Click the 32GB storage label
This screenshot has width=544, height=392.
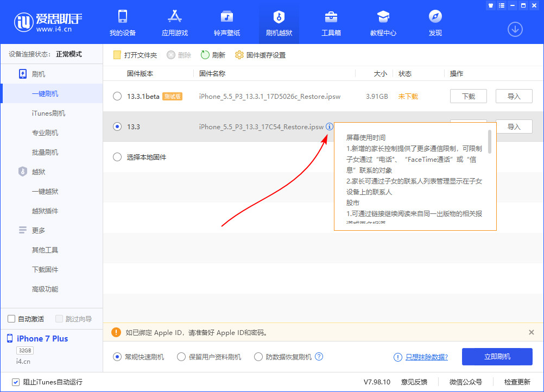coord(25,350)
